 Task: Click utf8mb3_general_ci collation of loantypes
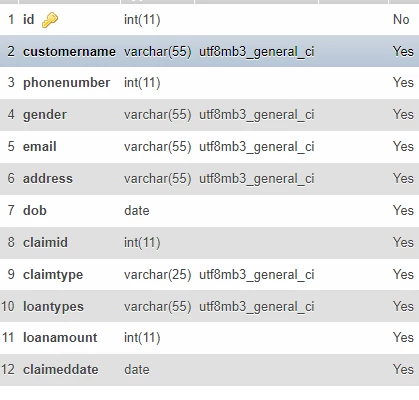[257, 307]
